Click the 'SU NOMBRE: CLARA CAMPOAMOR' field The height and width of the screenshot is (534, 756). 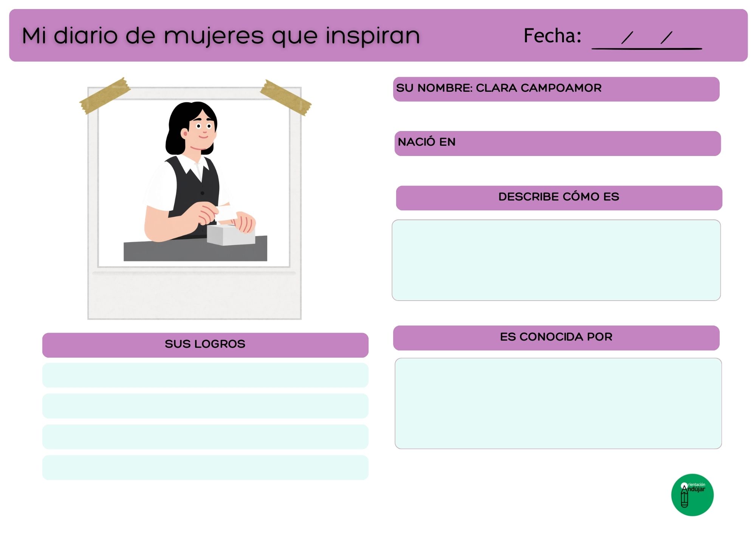coord(556,89)
